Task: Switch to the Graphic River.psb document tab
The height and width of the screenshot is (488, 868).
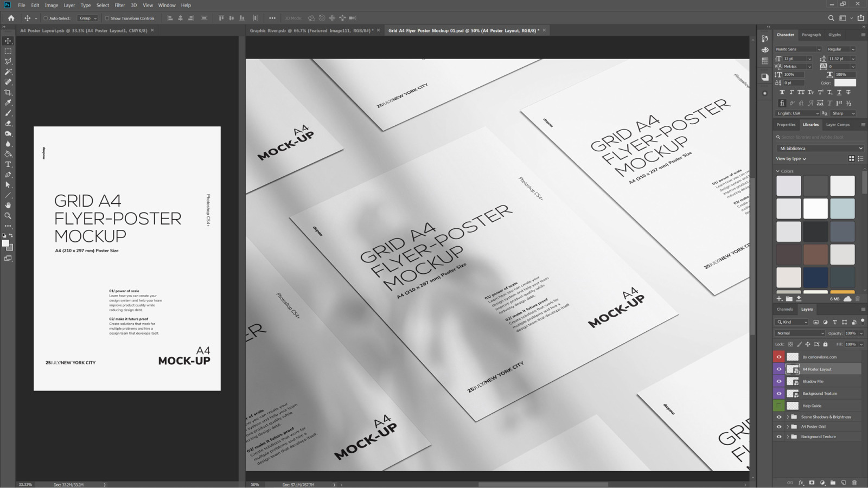Action: coord(312,30)
